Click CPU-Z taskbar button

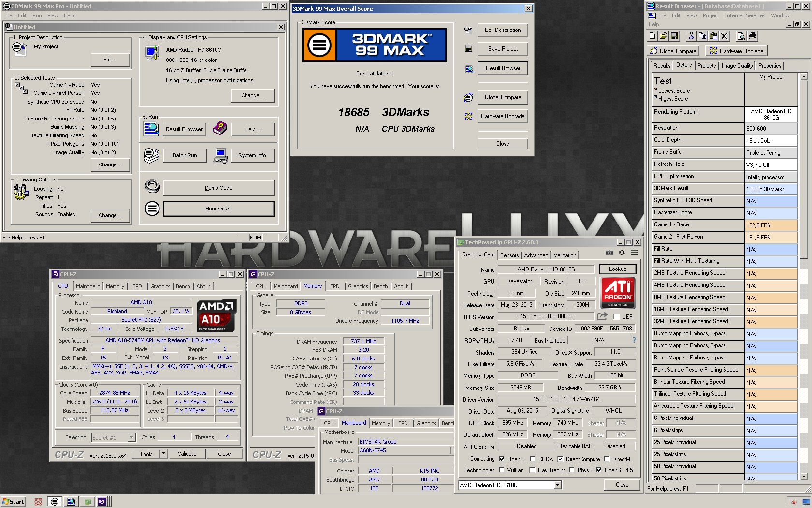tap(103, 502)
